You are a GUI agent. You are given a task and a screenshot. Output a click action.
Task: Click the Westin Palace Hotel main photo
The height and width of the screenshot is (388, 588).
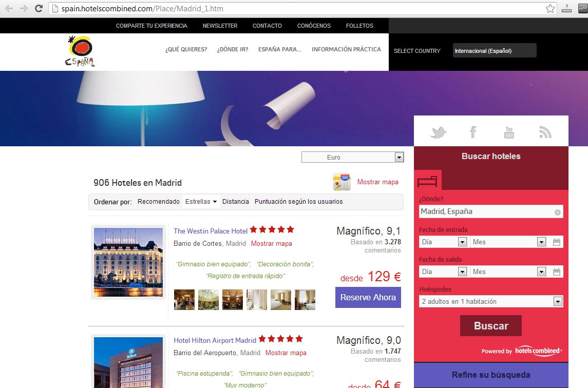tap(128, 262)
